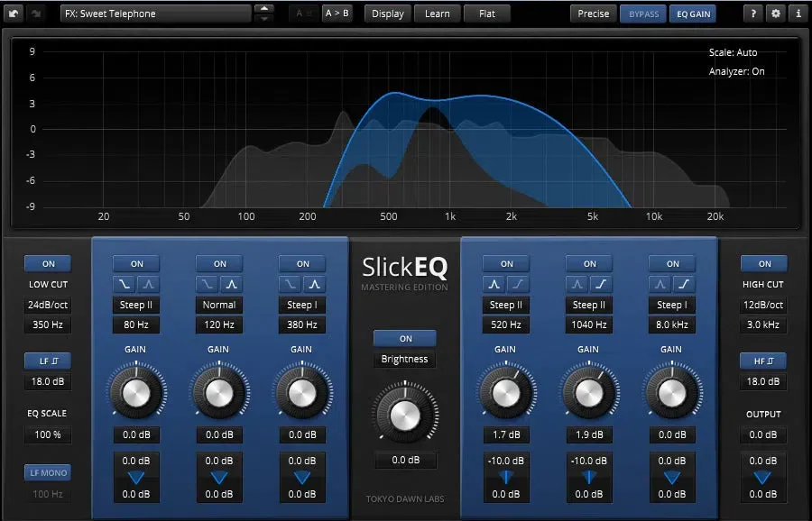Toggle ON for the 8.0 kHz band
The width and height of the screenshot is (812, 521).
[x=672, y=264]
